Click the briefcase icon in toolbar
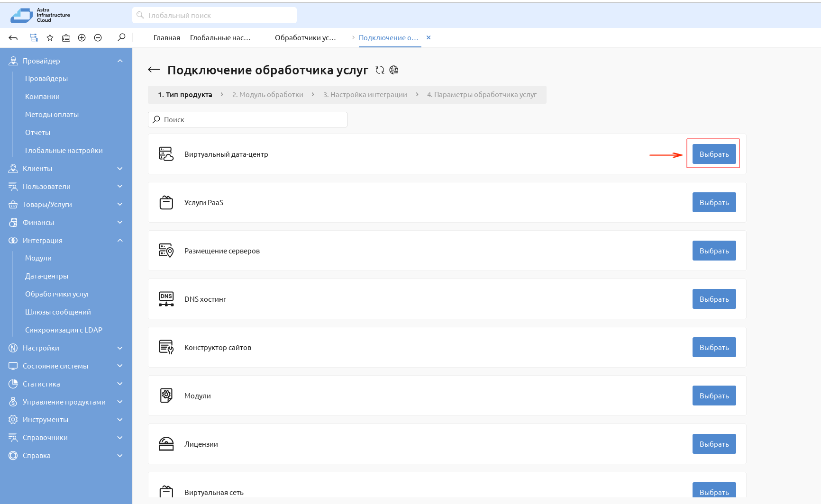821x504 pixels. tap(66, 38)
